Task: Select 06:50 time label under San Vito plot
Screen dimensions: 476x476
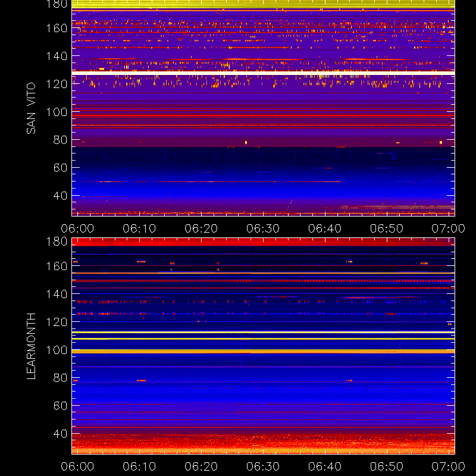Action: pos(387,228)
